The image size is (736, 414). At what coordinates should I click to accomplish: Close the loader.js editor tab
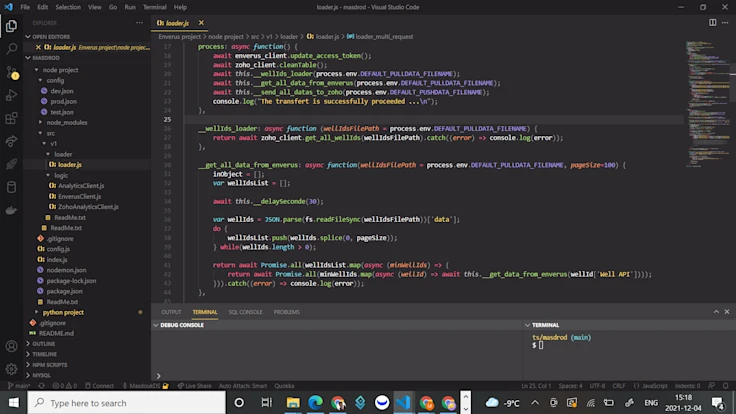click(201, 23)
